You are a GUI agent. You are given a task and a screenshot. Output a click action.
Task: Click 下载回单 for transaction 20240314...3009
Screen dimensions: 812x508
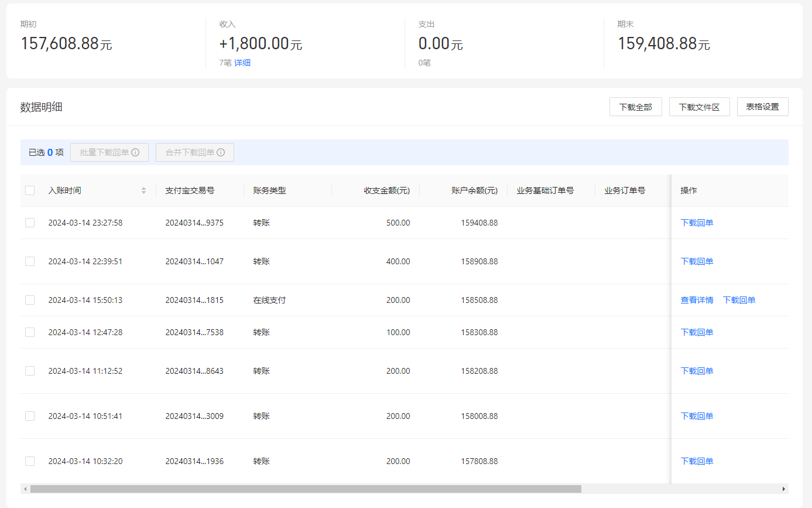(697, 416)
